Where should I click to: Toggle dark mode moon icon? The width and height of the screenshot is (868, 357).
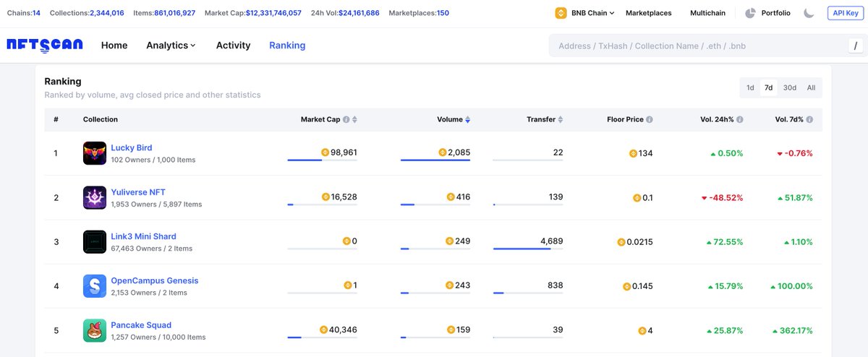click(x=809, y=13)
